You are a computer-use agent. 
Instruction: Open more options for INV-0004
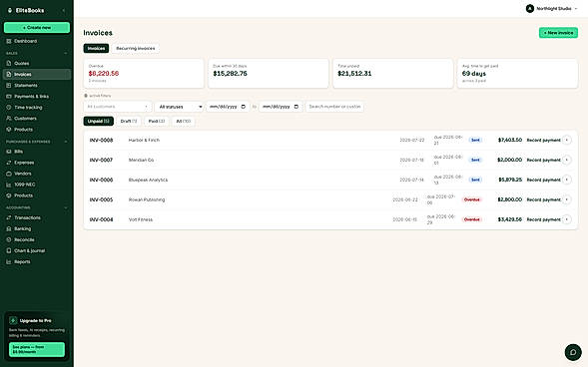567,219
